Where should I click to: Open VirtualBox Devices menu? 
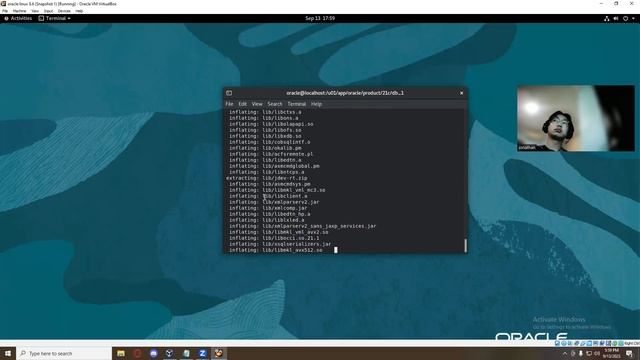[64, 11]
